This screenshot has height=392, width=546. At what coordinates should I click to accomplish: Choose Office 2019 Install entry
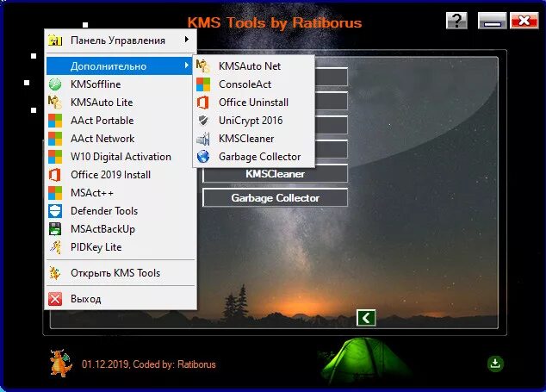click(x=121, y=175)
